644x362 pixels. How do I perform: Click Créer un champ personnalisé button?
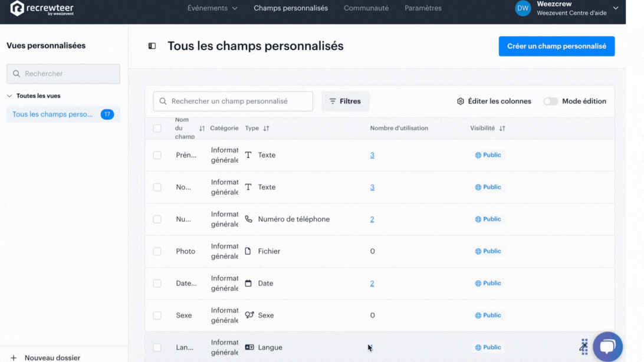pyautogui.click(x=557, y=47)
